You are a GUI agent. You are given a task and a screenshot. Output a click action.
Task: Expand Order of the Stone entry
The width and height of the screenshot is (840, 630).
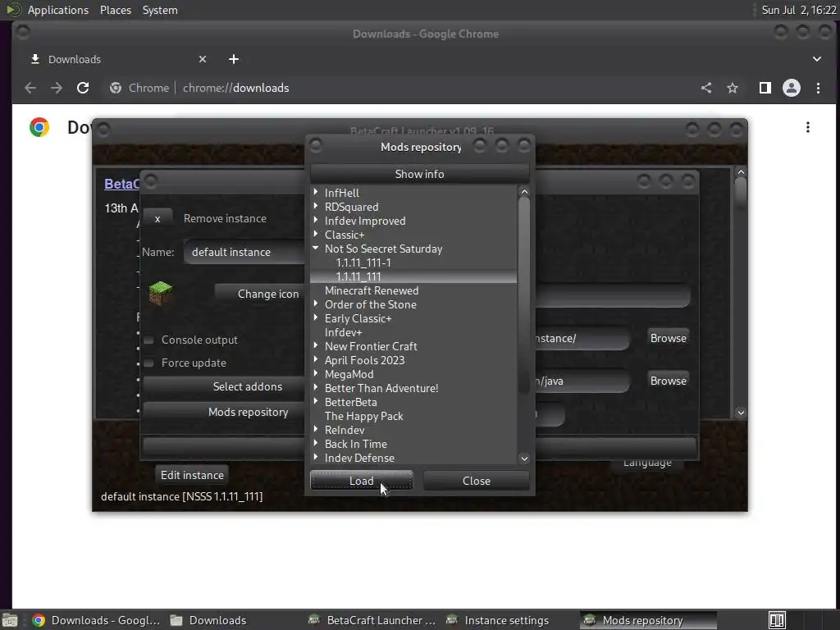point(316,304)
